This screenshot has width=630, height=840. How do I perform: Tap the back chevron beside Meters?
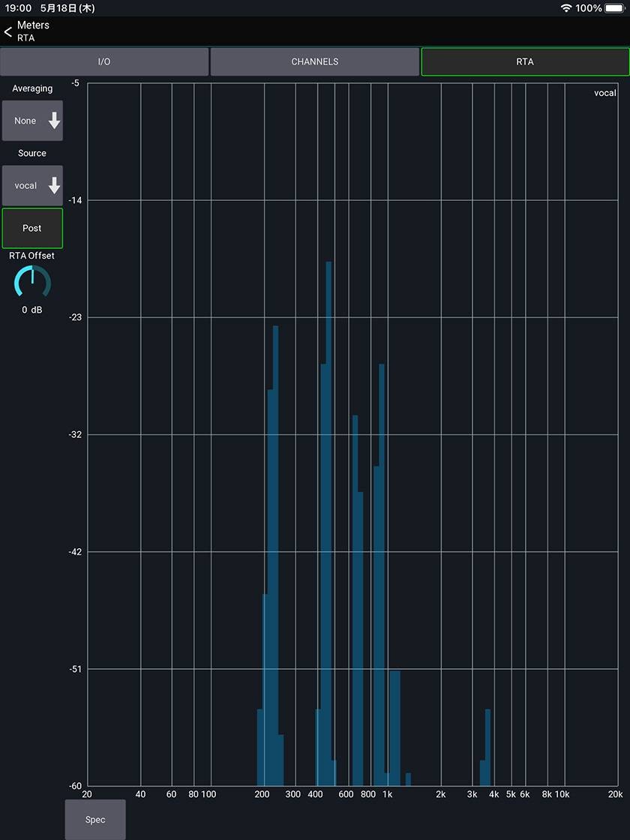(8, 31)
